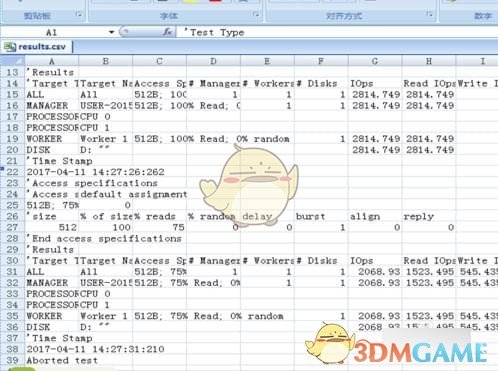Select column F header
Image resolution: width=498 pixels, height=371 pixels.
321,61
